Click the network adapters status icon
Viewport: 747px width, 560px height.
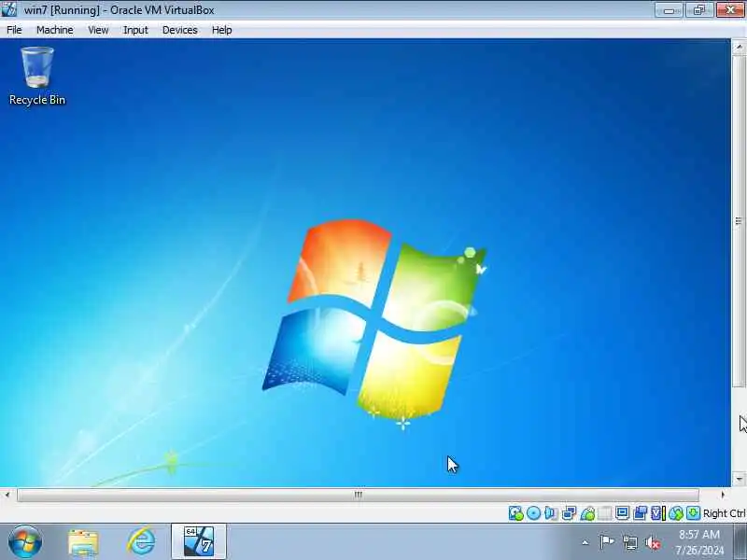click(x=569, y=513)
